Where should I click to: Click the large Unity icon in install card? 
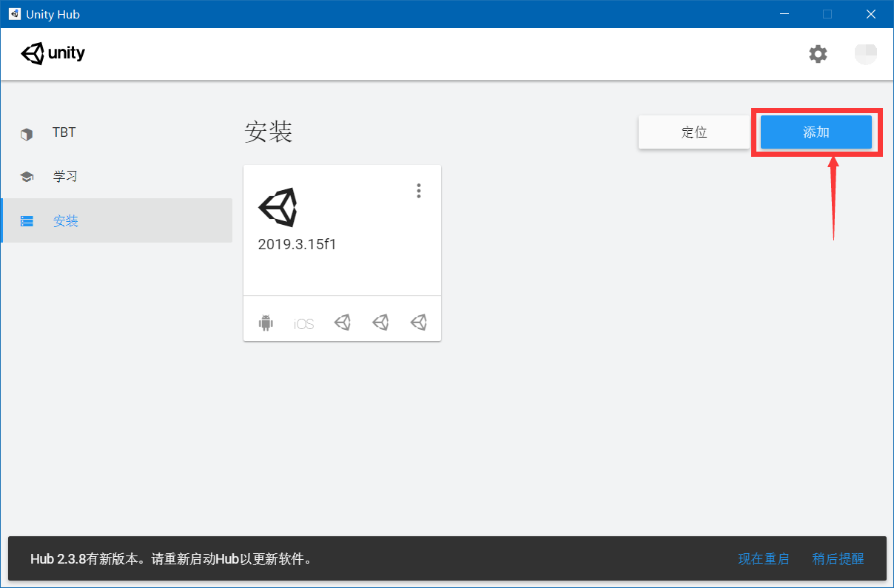pos(278,207)
